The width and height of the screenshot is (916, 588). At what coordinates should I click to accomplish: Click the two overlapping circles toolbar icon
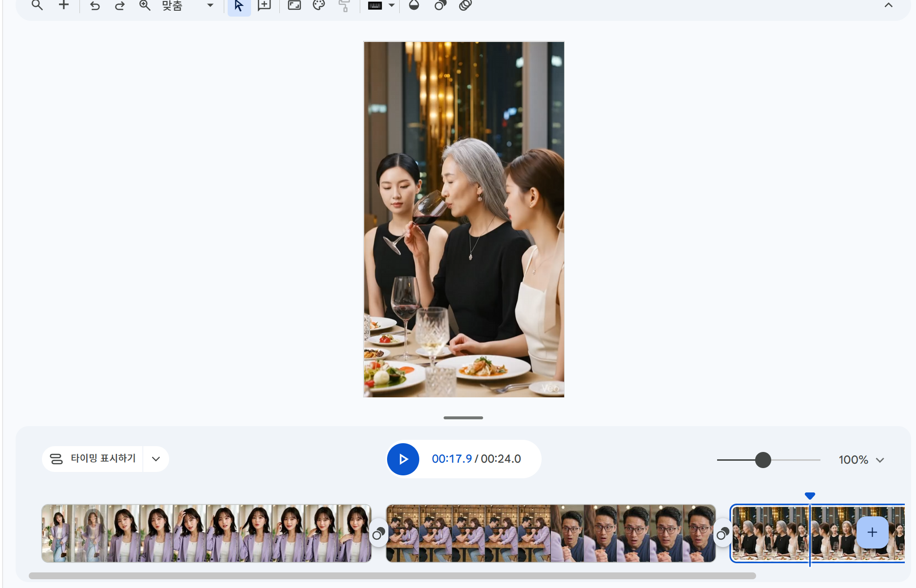(440, 5)
